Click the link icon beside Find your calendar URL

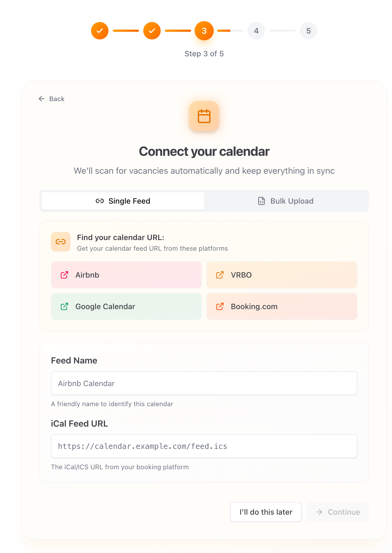(60, 241)
